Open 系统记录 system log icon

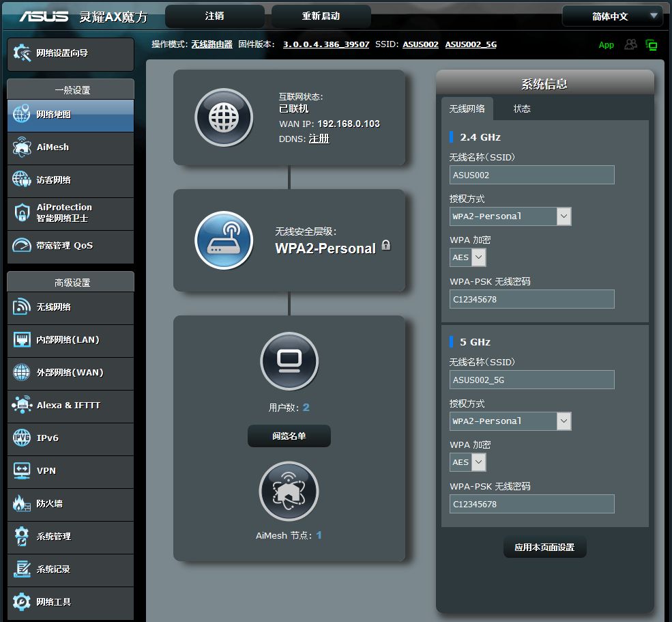(21, 569)
